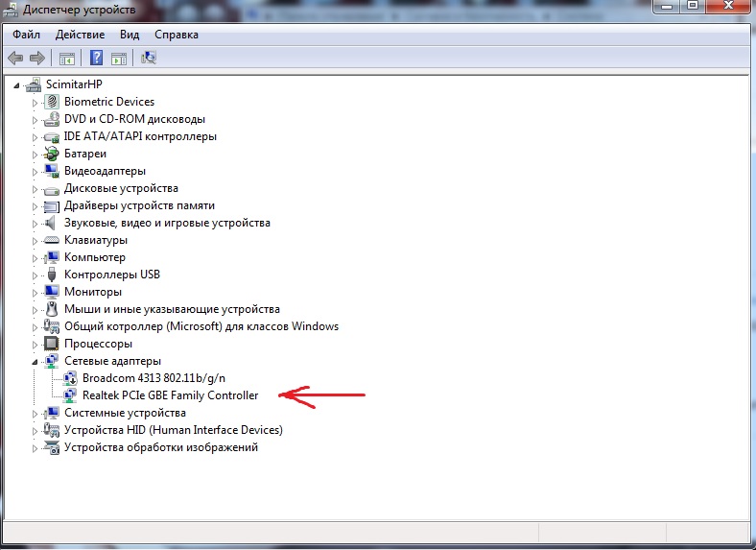Open the Файл menu
The height and width of the screenshot is (550, 756).
pyautogui.click(x=26, y=35)
